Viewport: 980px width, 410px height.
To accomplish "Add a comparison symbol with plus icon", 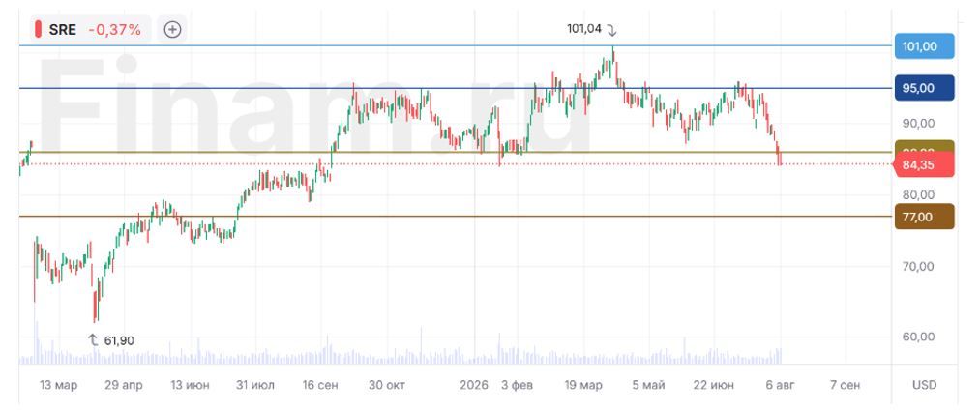I will click(172, 29).
